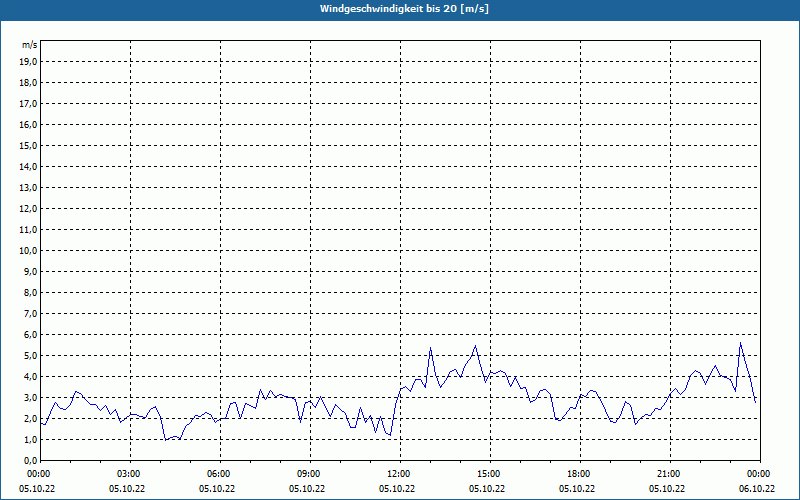
Task: Select the 21:00 time label
Action: [x=669, y=474]
